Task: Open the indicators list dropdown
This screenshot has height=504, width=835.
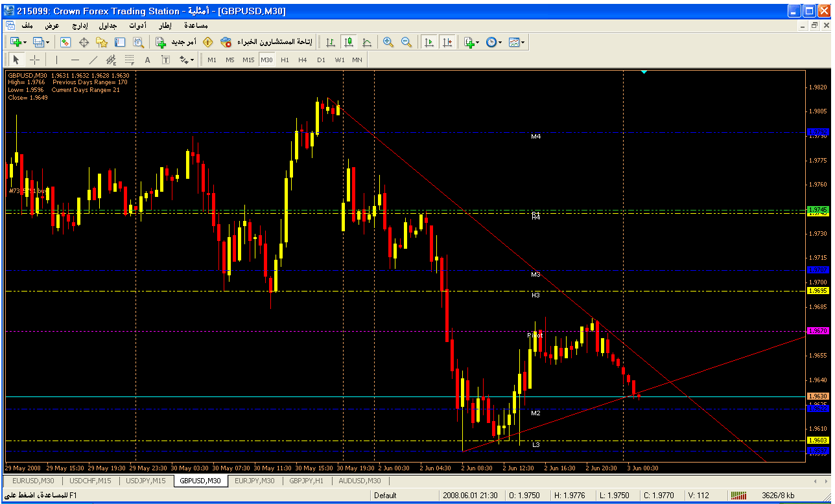Action: click(471, 42)
